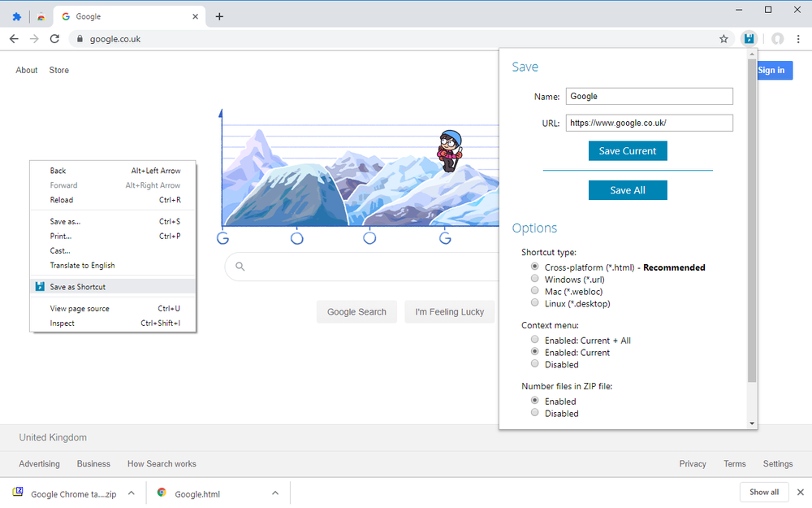Click Show all downloads button
Image resolution: width=812 pixels, height=508 pixels.
coord(764,492)
